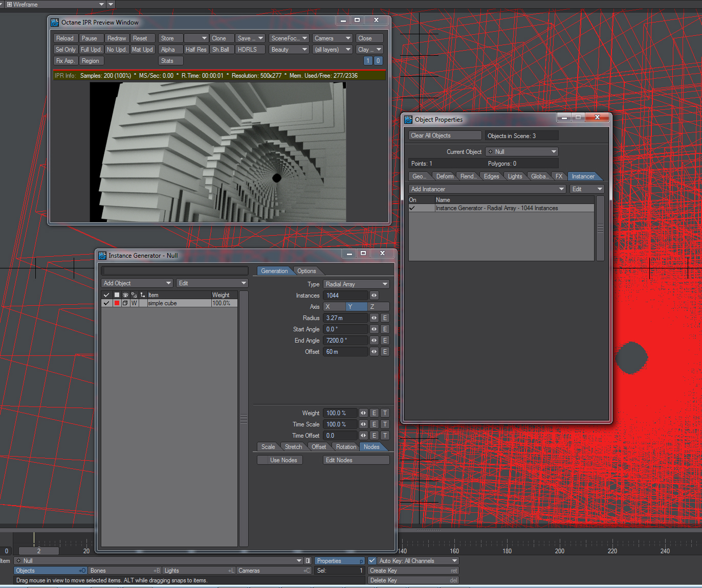Click the End Angle mini-slider arrows
The image size is (702, 588).
tap(374, 341)
